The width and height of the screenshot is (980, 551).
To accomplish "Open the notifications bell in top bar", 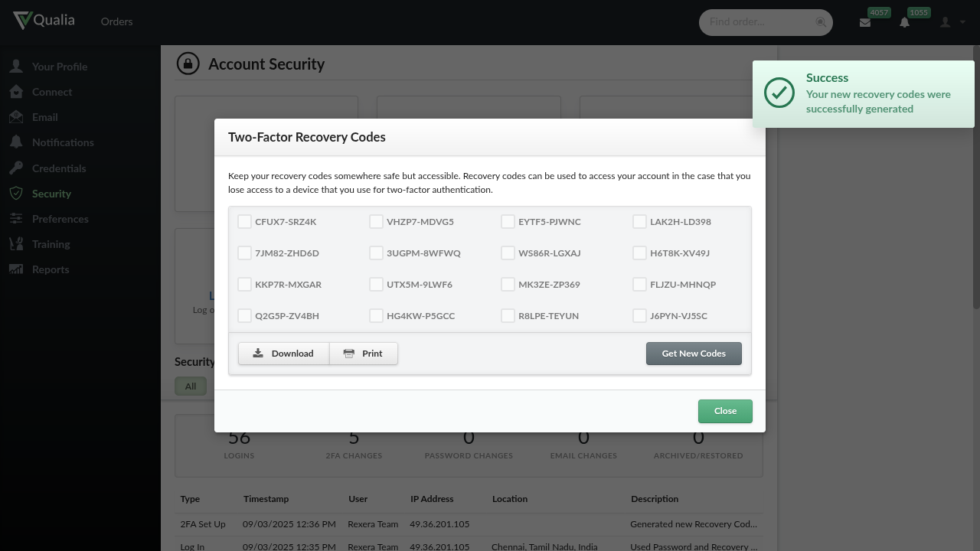I will (904, 22).
